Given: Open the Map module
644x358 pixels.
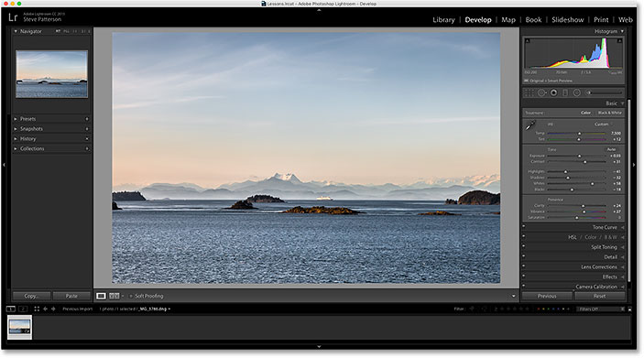Looking at the screenshot, I should point(508,20).
